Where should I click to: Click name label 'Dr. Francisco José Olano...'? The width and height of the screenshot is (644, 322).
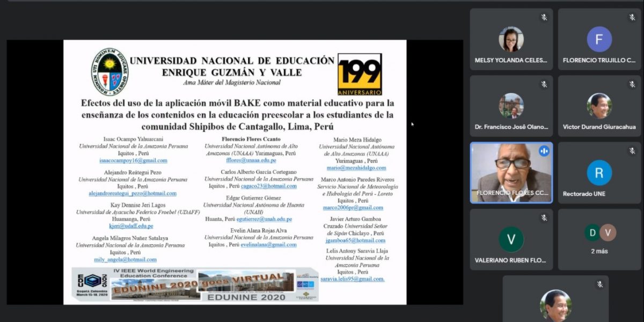(x=511, y=127)
